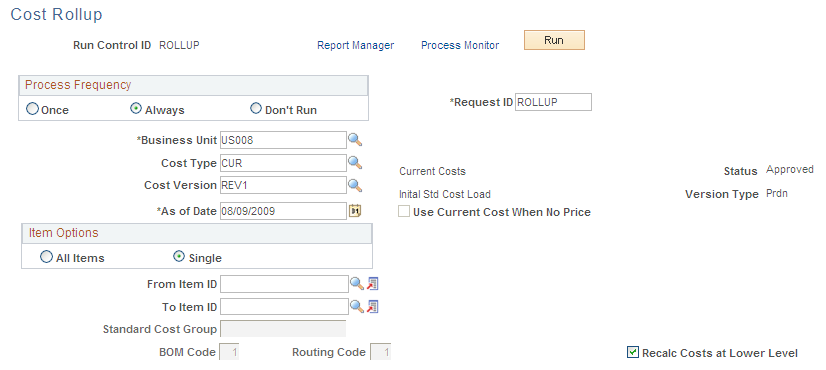Image resolution: width=826 pixels, height=370 pixels.
Task: Choose the All Items option
Action: click(46, 257)
